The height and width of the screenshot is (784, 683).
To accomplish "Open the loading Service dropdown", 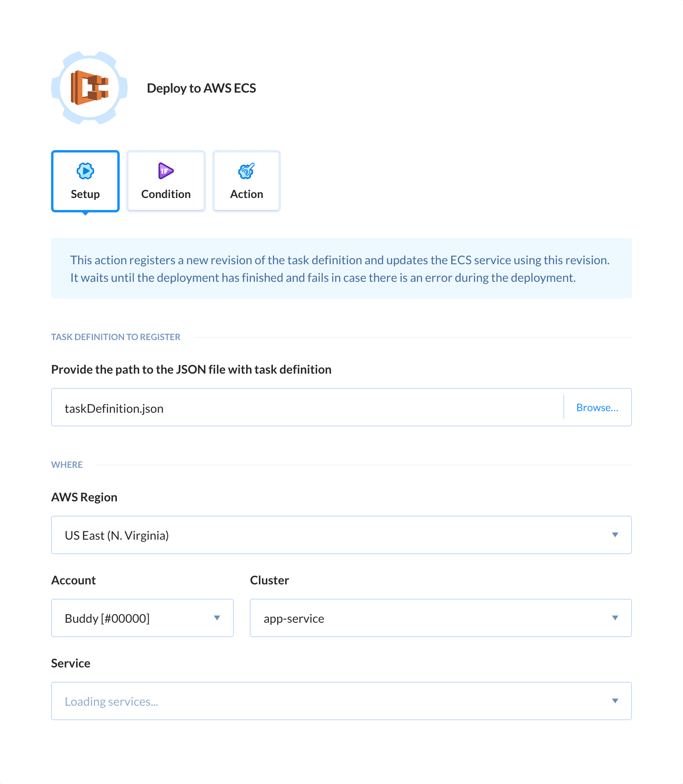I will [x=341, y=701].
